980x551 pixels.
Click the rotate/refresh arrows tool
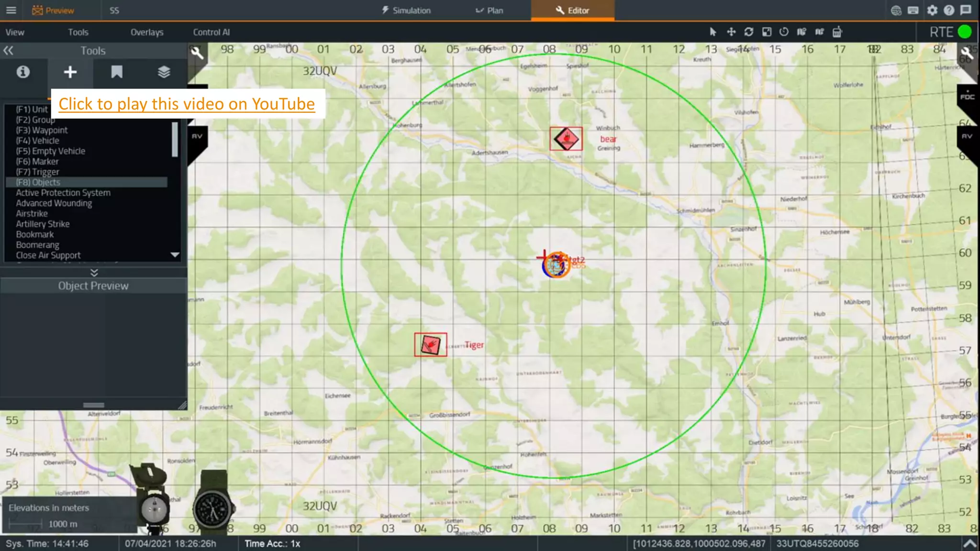point(749,32)
